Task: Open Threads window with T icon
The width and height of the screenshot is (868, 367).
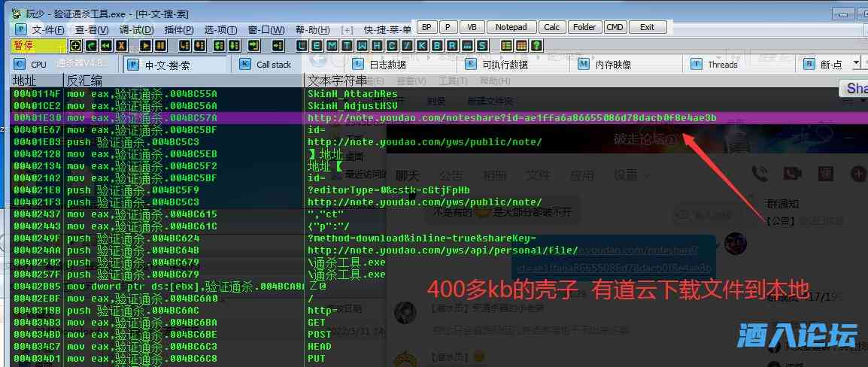Action: coord(348,45)
